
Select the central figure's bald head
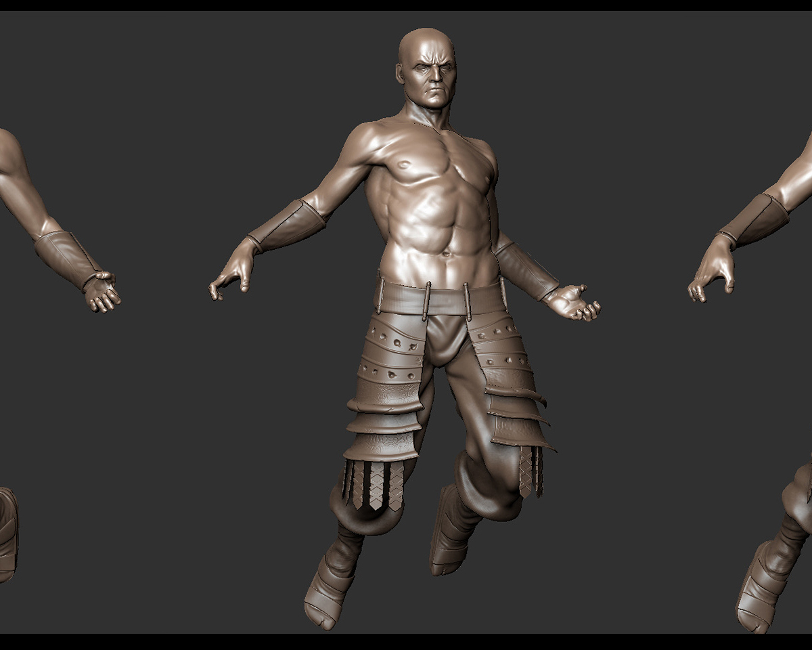(x=427, y=68)
